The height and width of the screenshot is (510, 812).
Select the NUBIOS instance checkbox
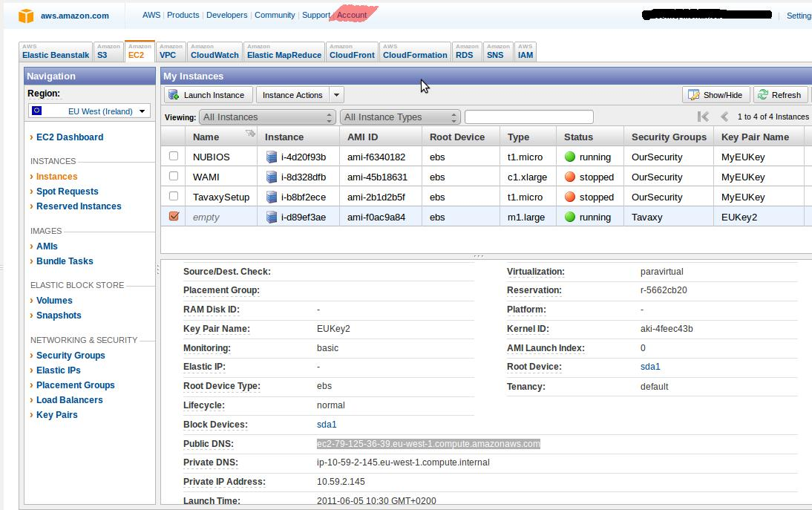coord(174,156)
